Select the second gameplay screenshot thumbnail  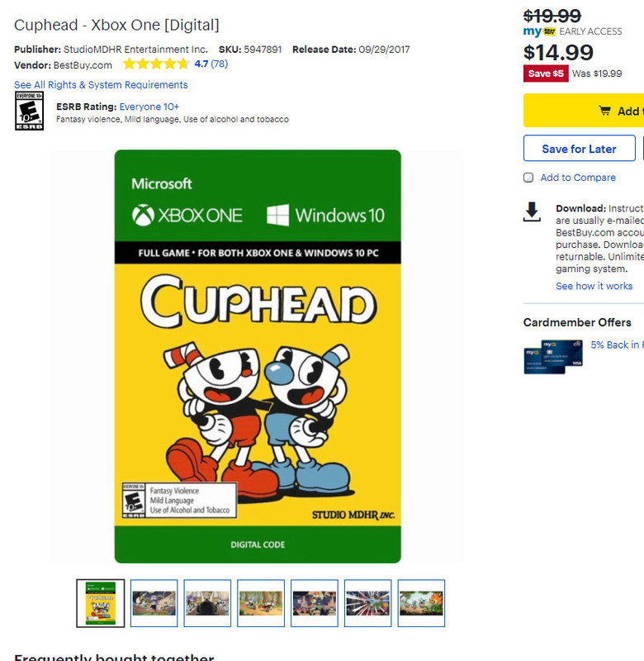pyautogui.click(x=207, y=603)
